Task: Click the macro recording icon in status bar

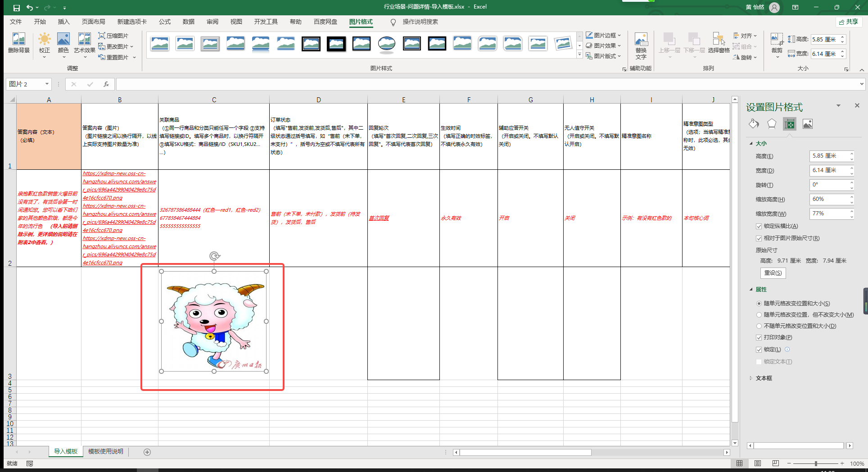Action: (x=30, y=463)
